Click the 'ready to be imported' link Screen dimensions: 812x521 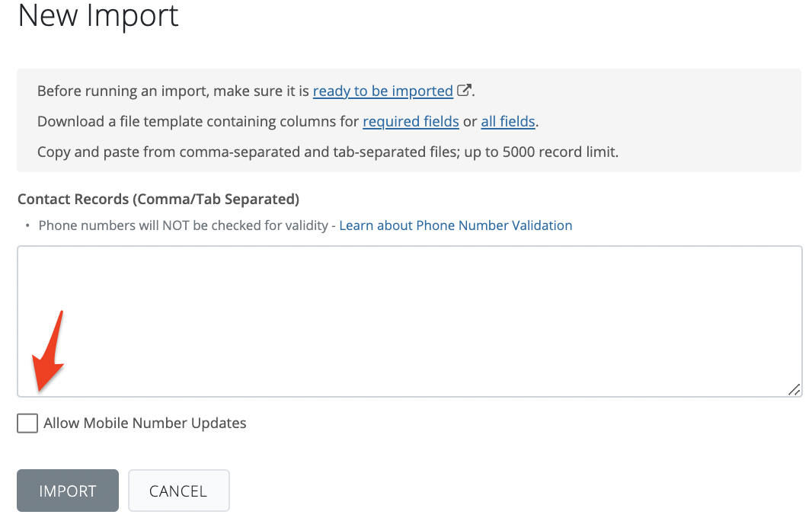pyautogui.click(x=382, y=91)
